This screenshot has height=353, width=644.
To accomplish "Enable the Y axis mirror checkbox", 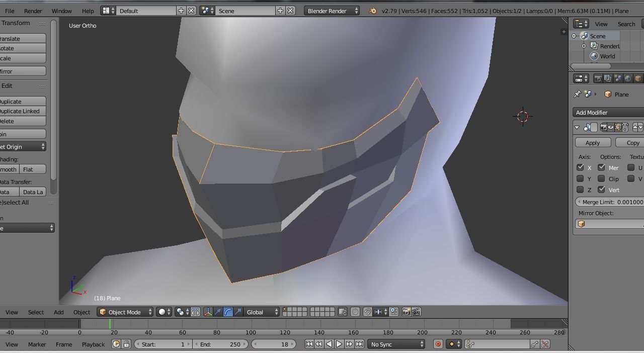I will click(x=580, y=179).
